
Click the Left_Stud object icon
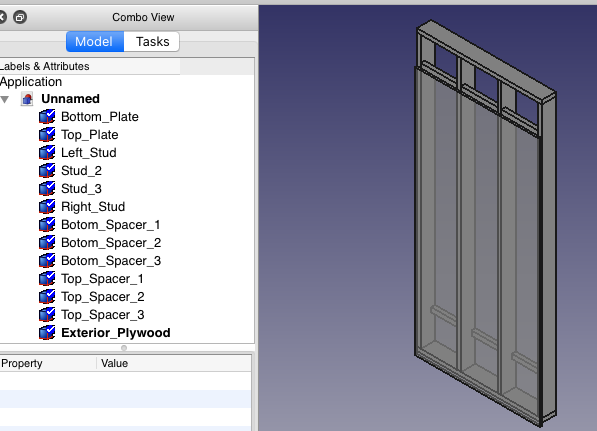(x=47, y=152)
